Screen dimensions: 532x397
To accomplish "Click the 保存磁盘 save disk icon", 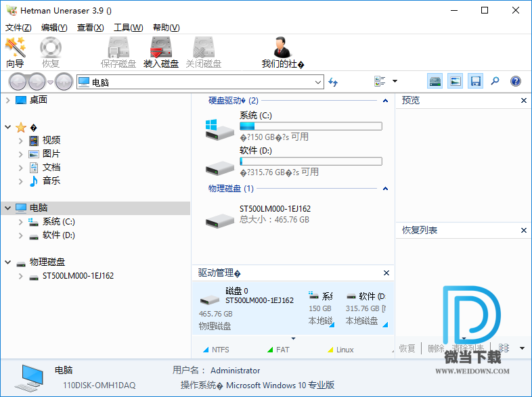I will [118, 53].
